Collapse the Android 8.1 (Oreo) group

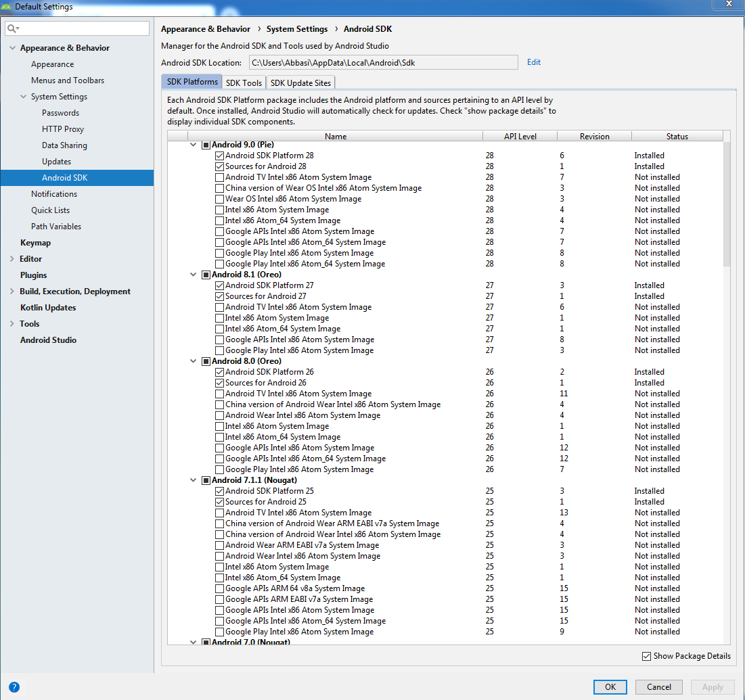(193, 275)
